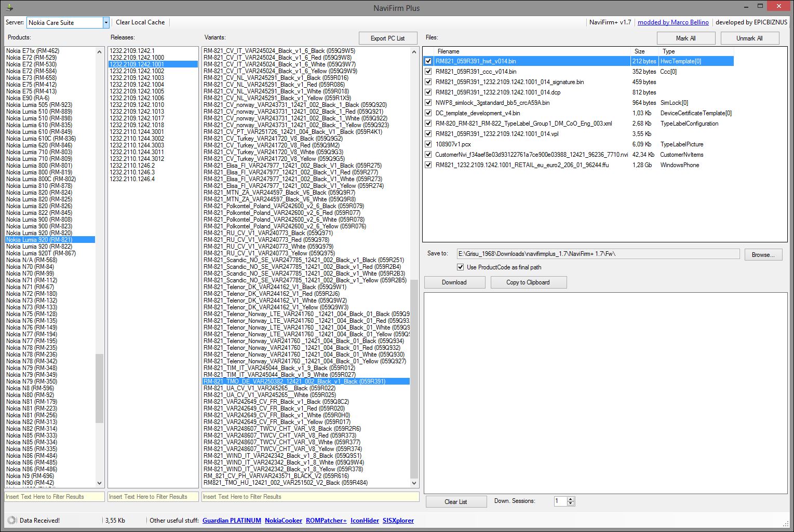Open the Guardian PLATINUM link
The image size is (794, 532).
[232, 521]
